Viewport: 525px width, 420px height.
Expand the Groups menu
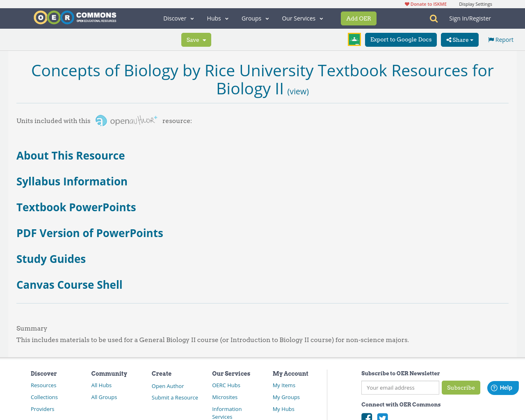tap(255, 18)
